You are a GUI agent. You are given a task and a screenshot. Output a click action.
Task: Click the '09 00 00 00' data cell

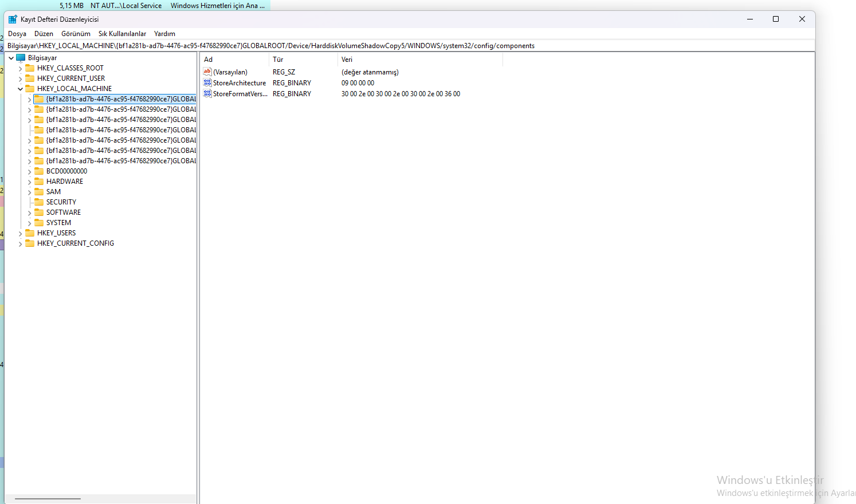click(x=358, y=83)
